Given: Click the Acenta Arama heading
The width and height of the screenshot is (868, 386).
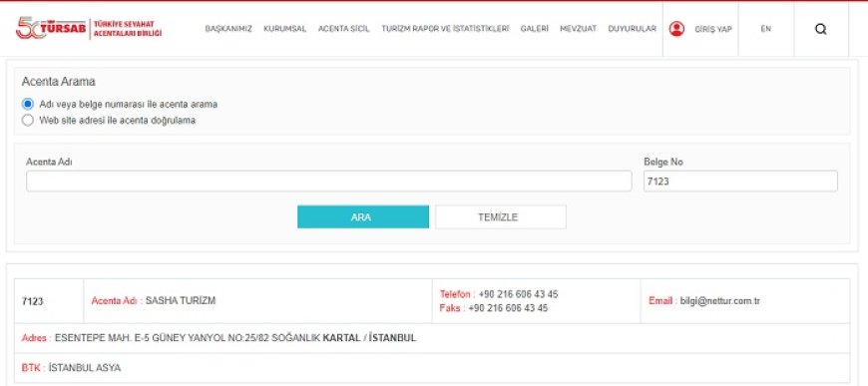Looking at the screenshot, I should pos(59,82).
